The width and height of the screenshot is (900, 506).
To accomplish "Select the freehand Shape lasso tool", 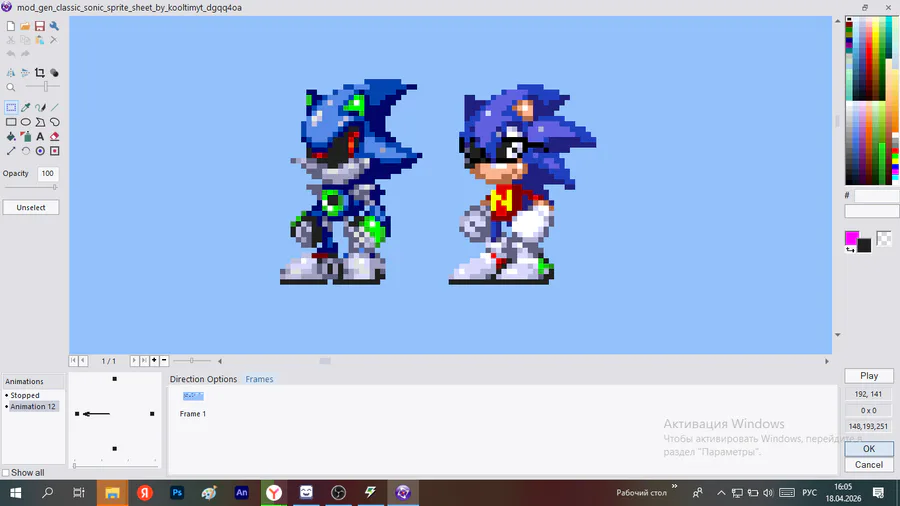I will 55,122.
